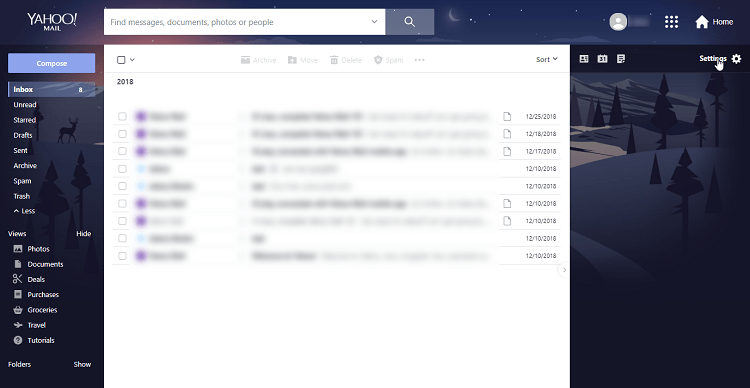750x388 pixels.
Task: Open the Yahoo apps grid
Action: coord(672,22)
